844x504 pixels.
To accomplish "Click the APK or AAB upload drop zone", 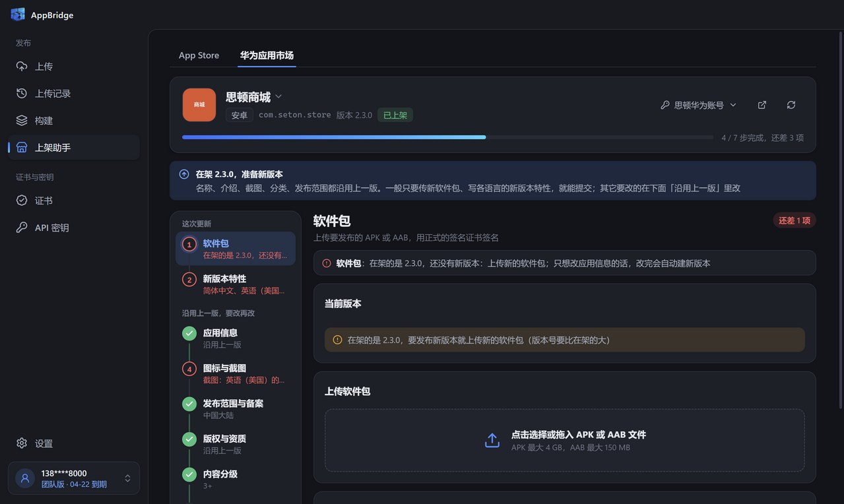I will (564, 440).
